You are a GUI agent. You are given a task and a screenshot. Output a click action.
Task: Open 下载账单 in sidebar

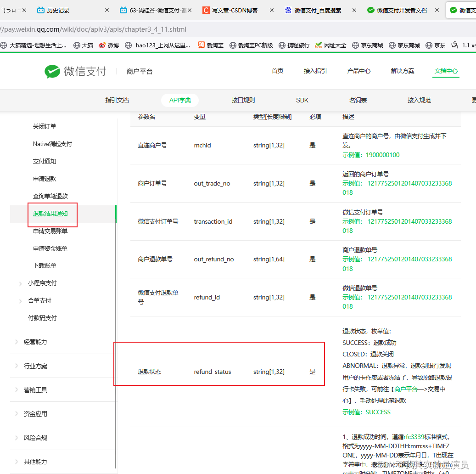45,265
